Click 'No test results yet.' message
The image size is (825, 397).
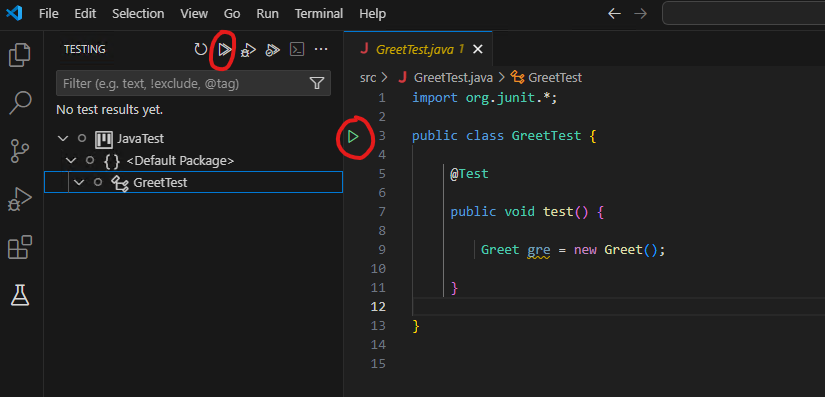point(109,110)
